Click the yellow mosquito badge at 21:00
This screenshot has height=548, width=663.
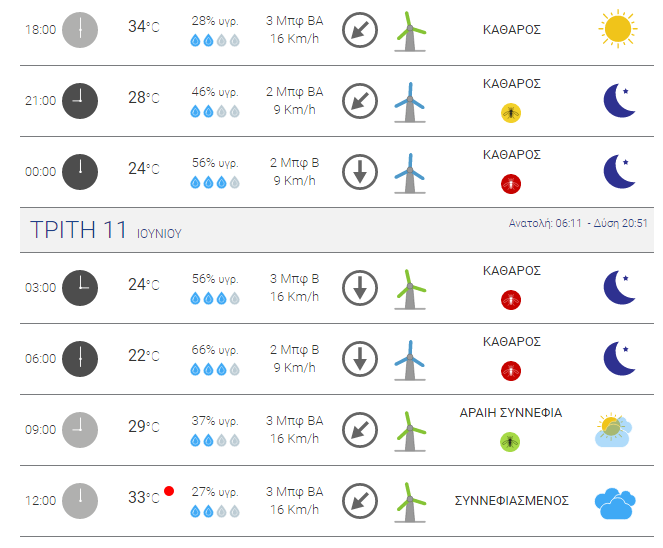pos(511,113)
